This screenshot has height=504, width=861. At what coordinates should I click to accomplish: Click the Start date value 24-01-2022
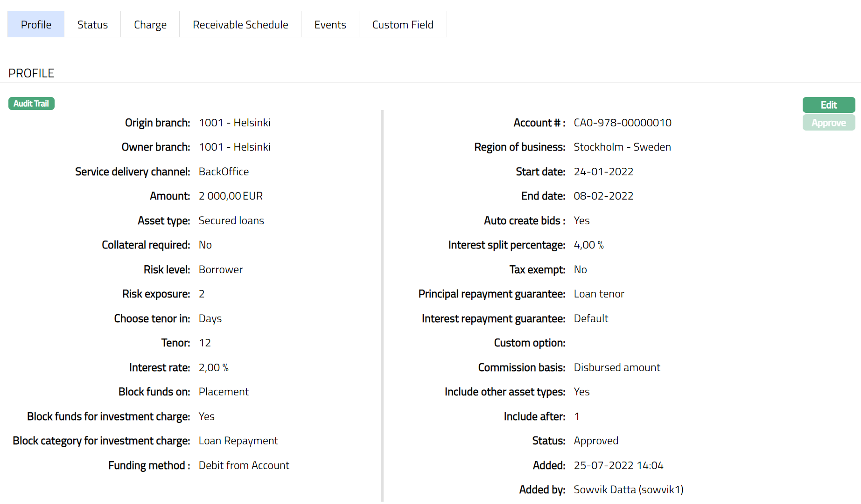click(x=603, y=172)
